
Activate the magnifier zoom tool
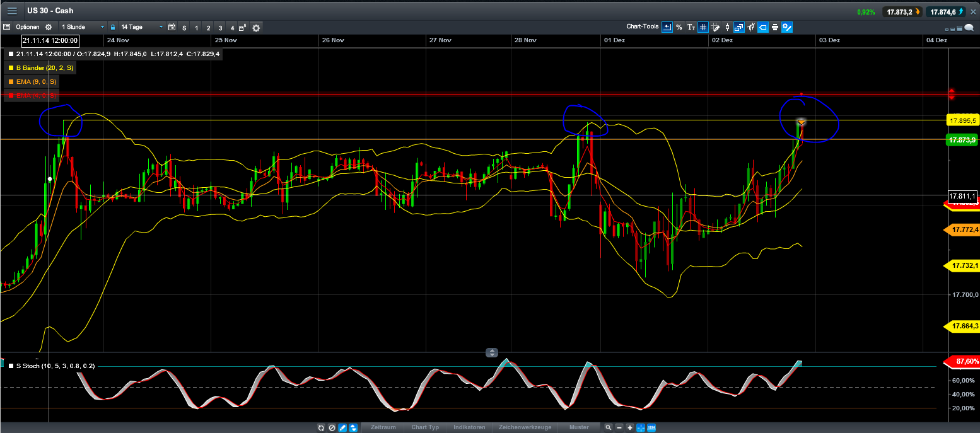click(x=607, y=427)
